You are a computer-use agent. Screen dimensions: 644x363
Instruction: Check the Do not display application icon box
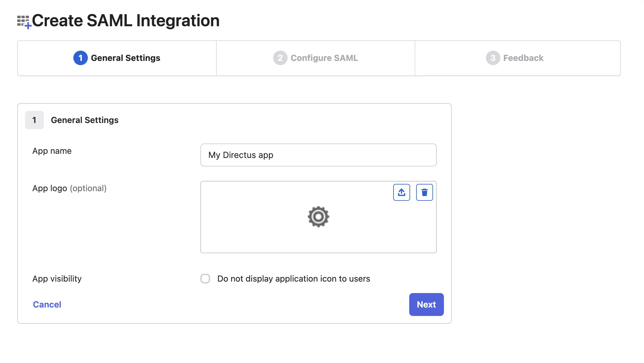click(205, 279)
